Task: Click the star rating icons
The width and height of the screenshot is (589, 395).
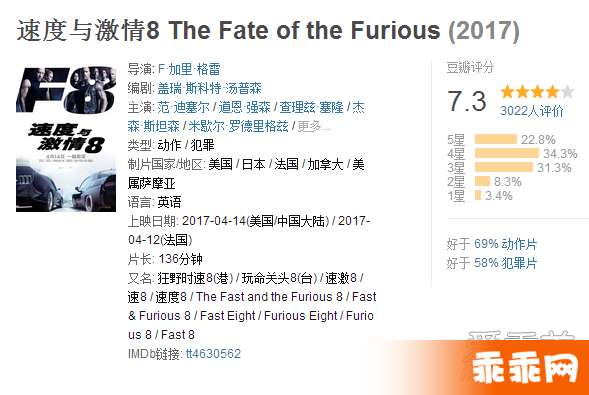Action: click(x=537, y=92)
